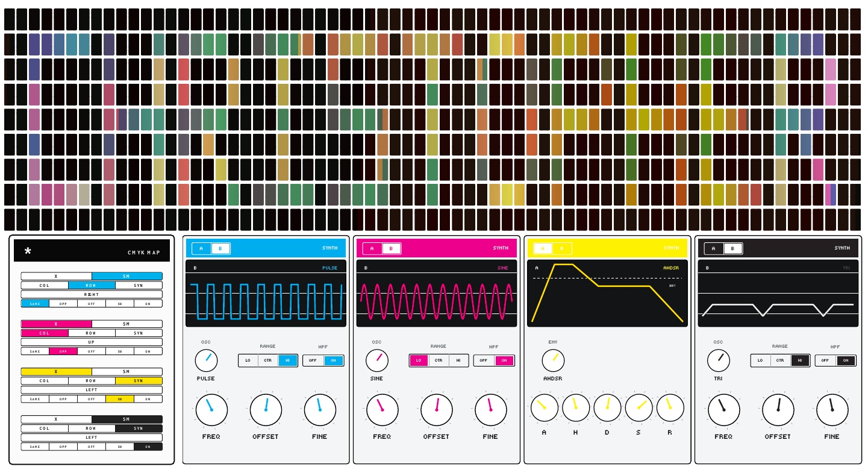Adjust the cyan synth OFFSET knob

(266, 410)
